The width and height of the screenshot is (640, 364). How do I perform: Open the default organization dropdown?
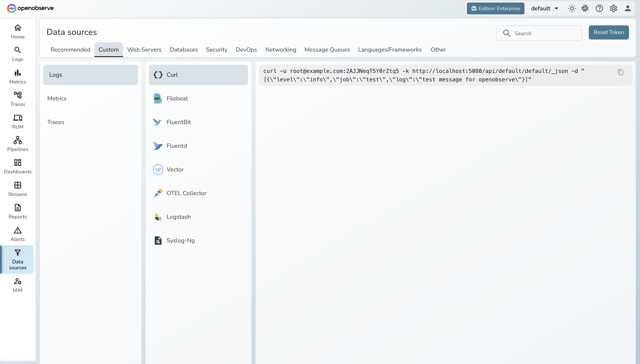click(x=544, y=8)
